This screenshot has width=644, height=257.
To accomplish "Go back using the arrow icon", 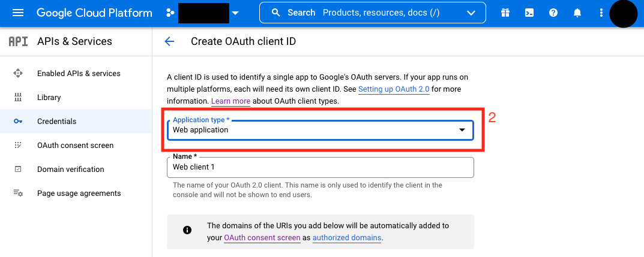I will 169,41.
